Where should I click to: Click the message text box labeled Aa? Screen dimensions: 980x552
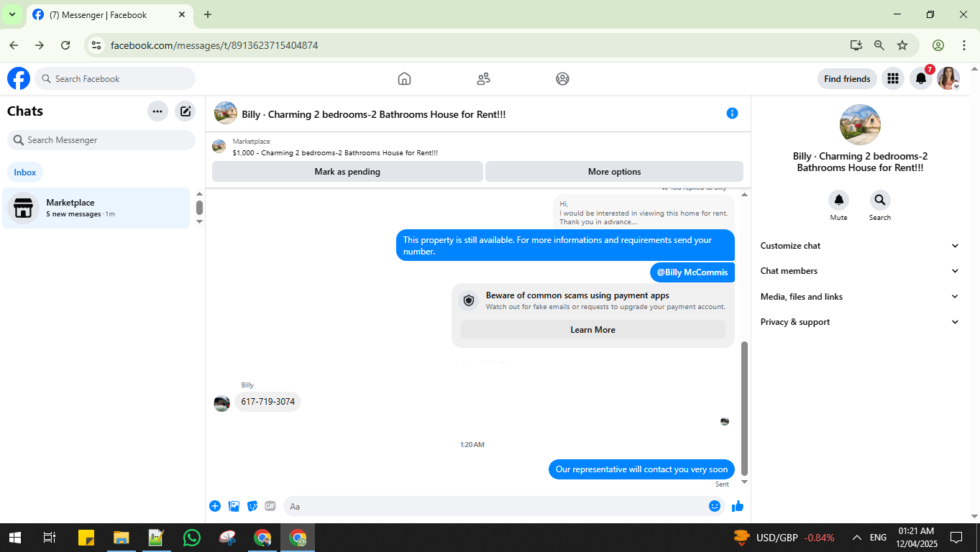pos(497,506)
